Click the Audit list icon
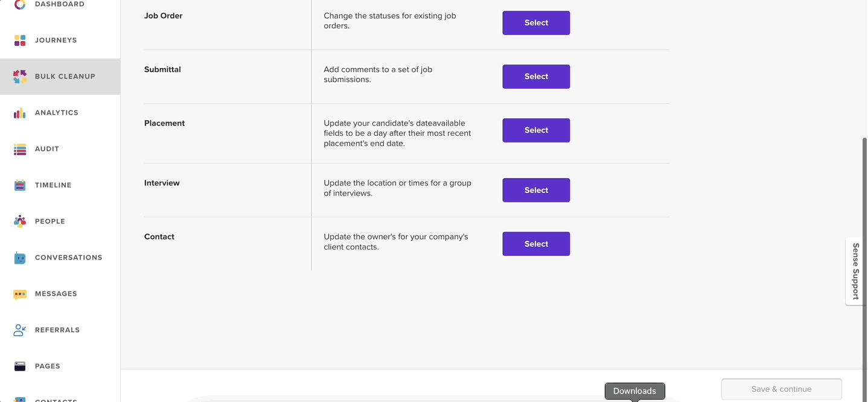The width and height of the screenshot is (868, 402). pos(20,149)
